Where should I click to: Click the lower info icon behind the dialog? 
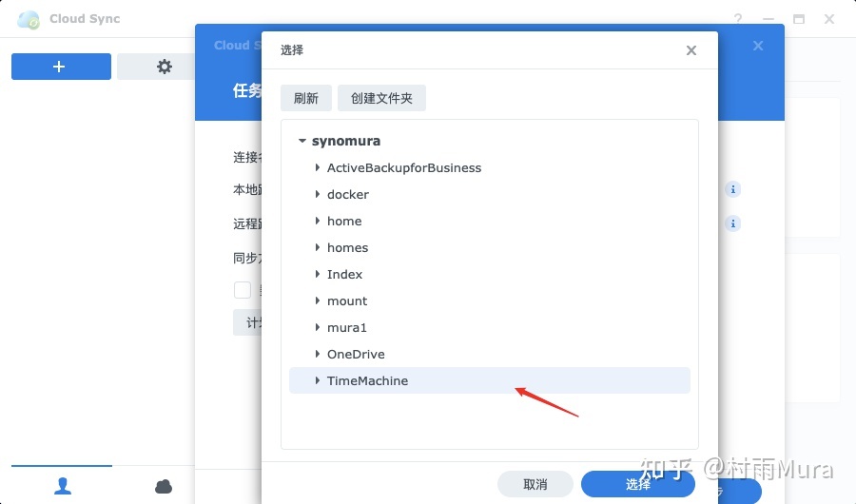[732, 223]
